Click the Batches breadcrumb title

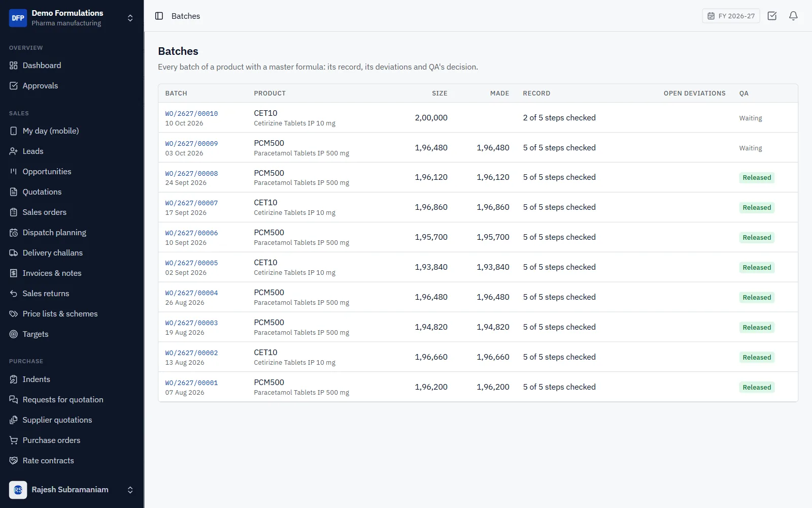(x=186, y=16)
